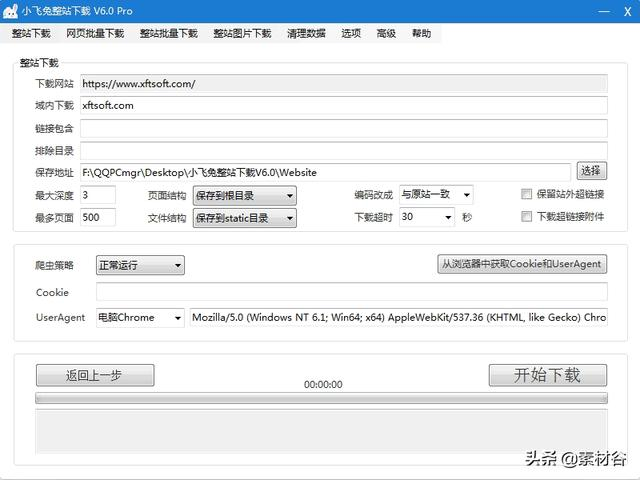Viewport: 640px width, 480px height.
Task: Click the 返回上一步 button
Action: pyautogui.click(x=95, y=375)
